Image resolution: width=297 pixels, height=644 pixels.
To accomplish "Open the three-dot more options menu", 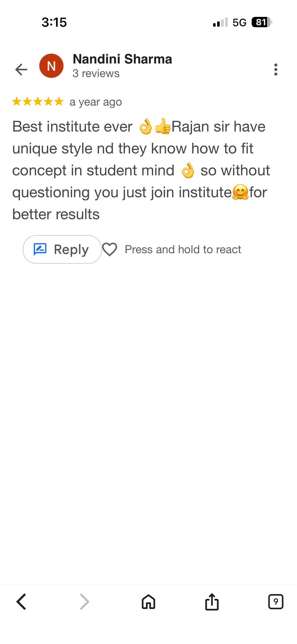I will pos(276,69).
